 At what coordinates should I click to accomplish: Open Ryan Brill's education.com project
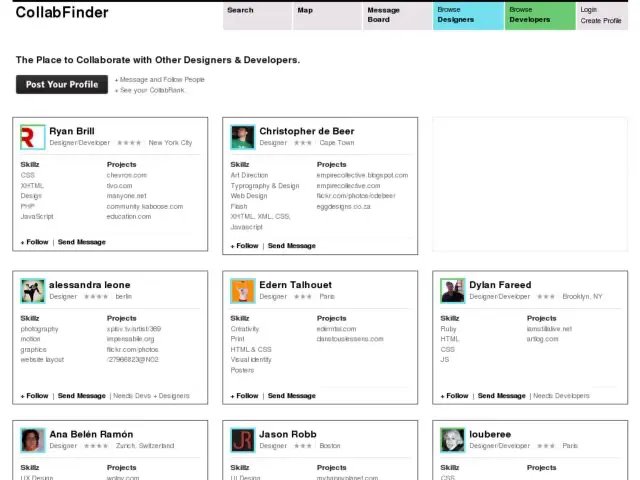pos(129,217)
